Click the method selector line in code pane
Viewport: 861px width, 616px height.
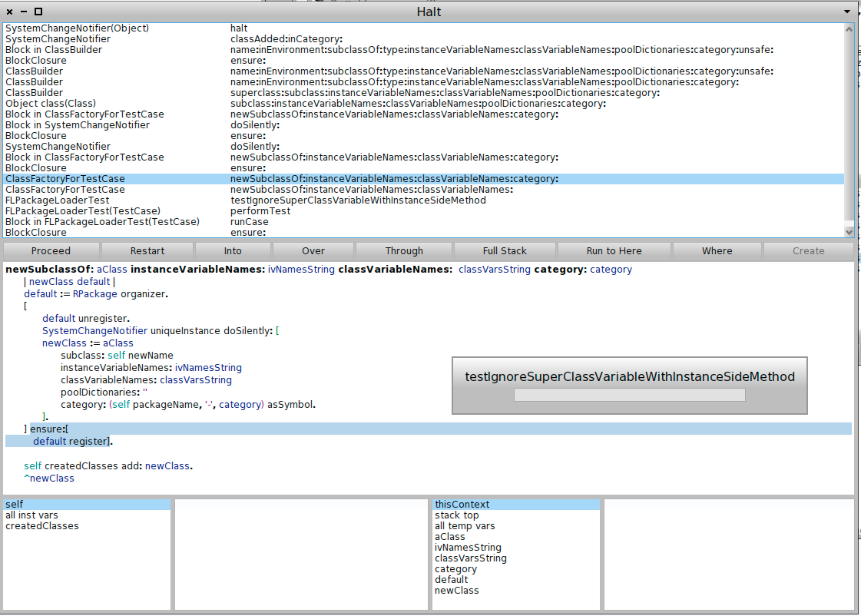[319, 270]
